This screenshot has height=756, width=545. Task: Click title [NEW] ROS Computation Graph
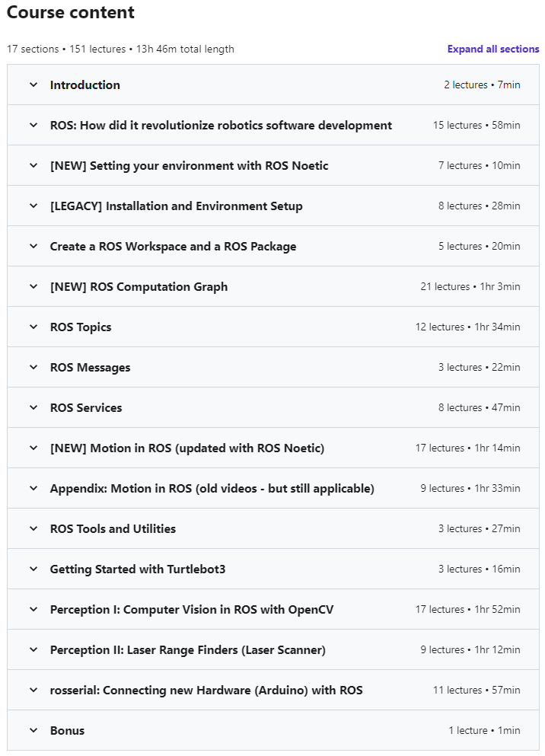click(x=139, y=286)
